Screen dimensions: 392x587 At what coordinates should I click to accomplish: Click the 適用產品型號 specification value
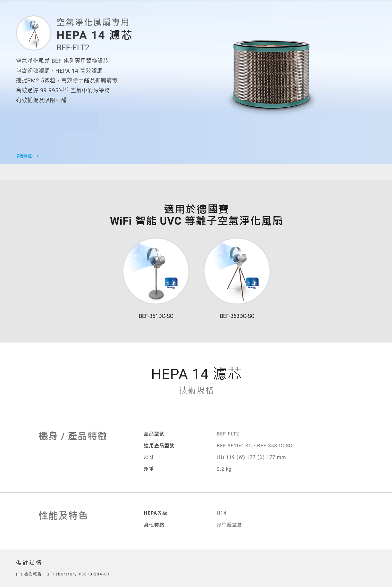254,446
